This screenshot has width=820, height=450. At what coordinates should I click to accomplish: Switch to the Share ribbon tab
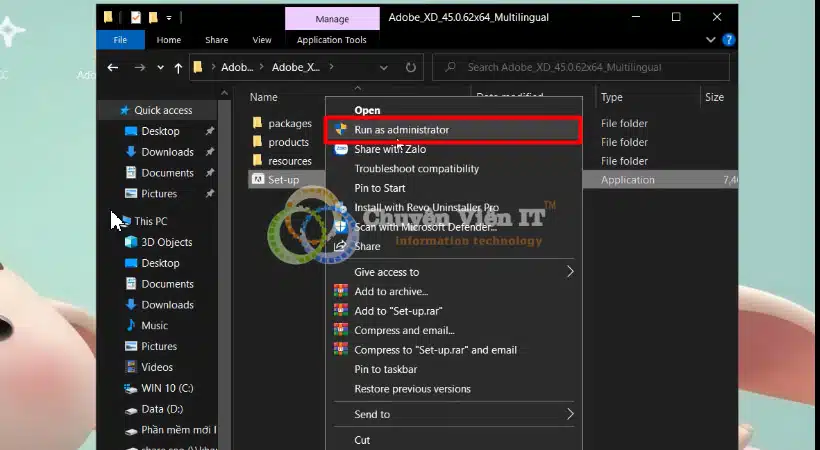(217, 40)
